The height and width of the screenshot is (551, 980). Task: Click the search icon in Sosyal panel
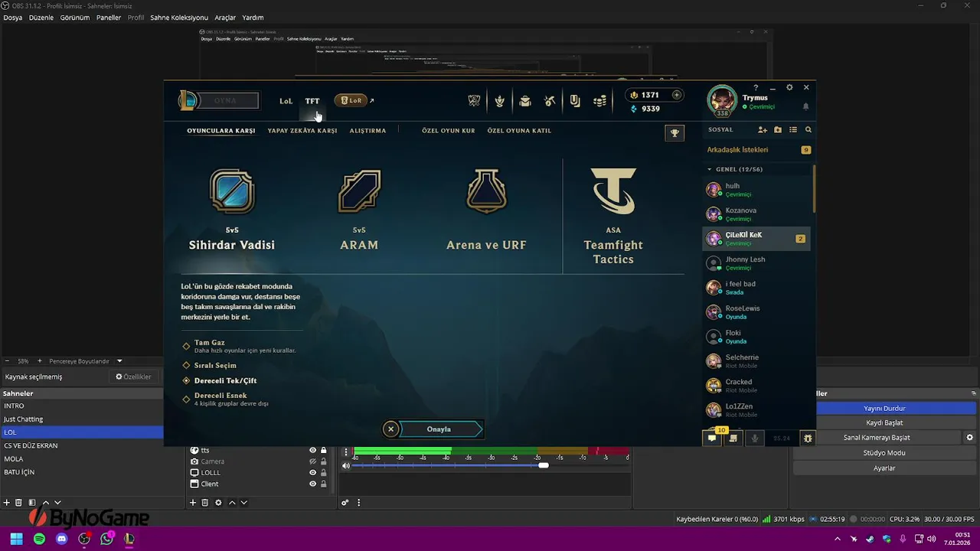pyautogui.click(x=808, y=130)
